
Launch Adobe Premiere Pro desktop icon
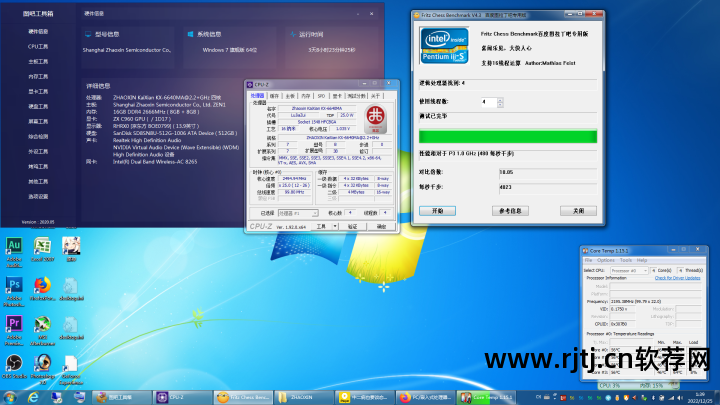14,325
